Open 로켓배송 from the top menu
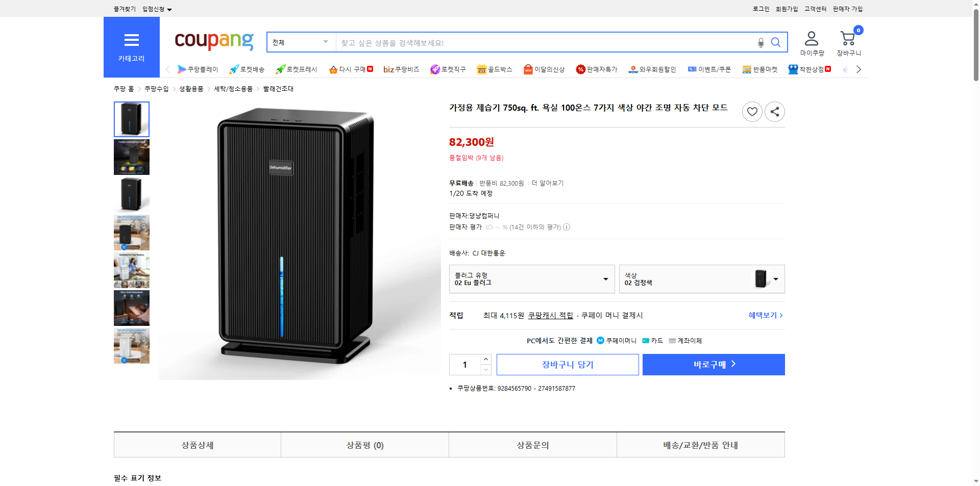This screenshot has height=486, width=980. (x=247, y=69)
